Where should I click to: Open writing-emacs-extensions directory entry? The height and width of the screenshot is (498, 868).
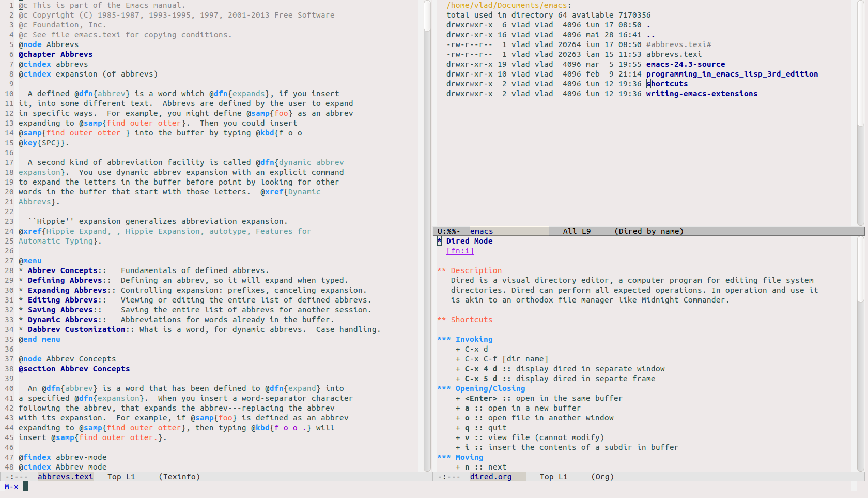[x=702, y=94]
